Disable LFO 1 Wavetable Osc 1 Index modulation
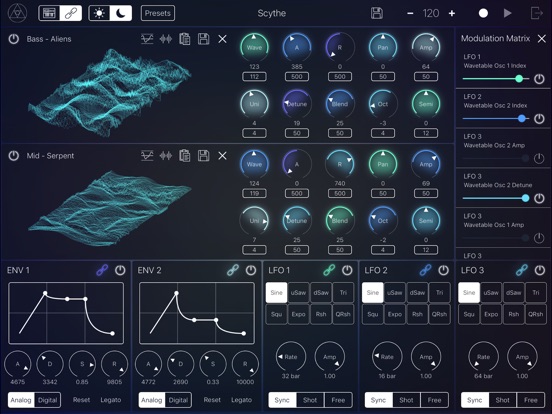 (539, 79)
